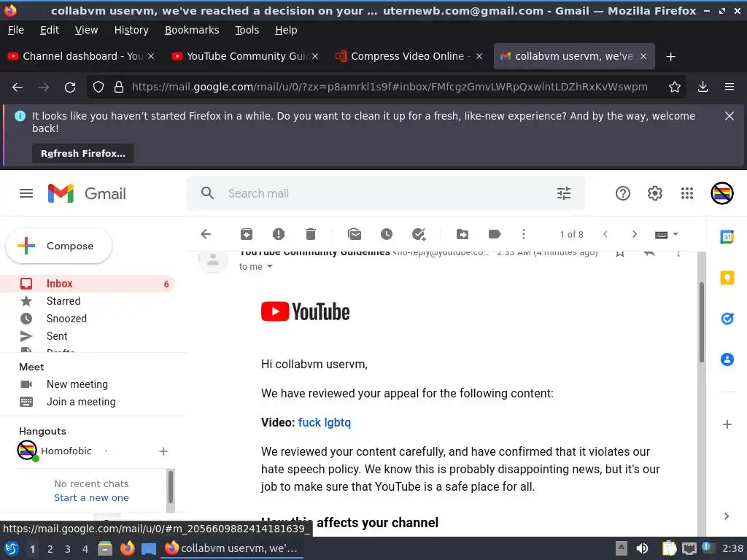Image resolution: width=747 pixels, height=560 pixels.
Task: Archive this email
Action: tap(247, 234)
